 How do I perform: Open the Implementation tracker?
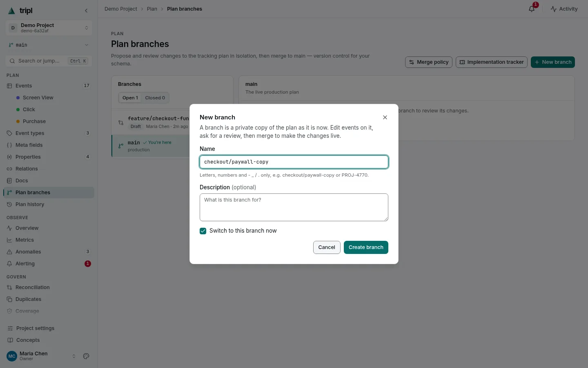point(492,62)
